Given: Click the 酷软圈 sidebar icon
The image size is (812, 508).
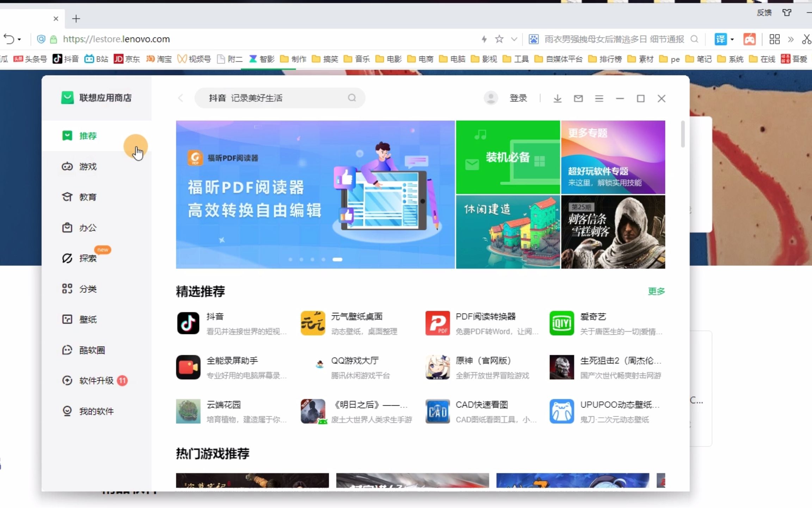Looking at the screenshot, I should point(67,350).
